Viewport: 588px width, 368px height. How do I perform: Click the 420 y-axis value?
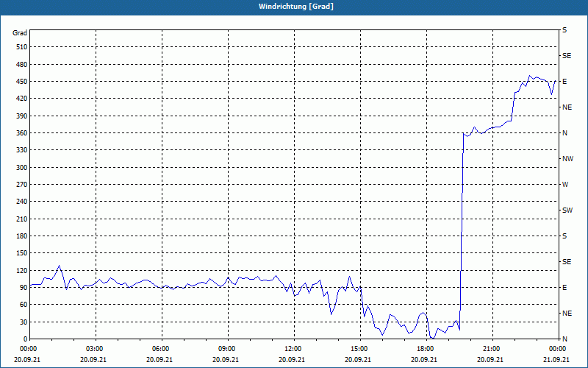pyautogui.click(x=22, y=99)
